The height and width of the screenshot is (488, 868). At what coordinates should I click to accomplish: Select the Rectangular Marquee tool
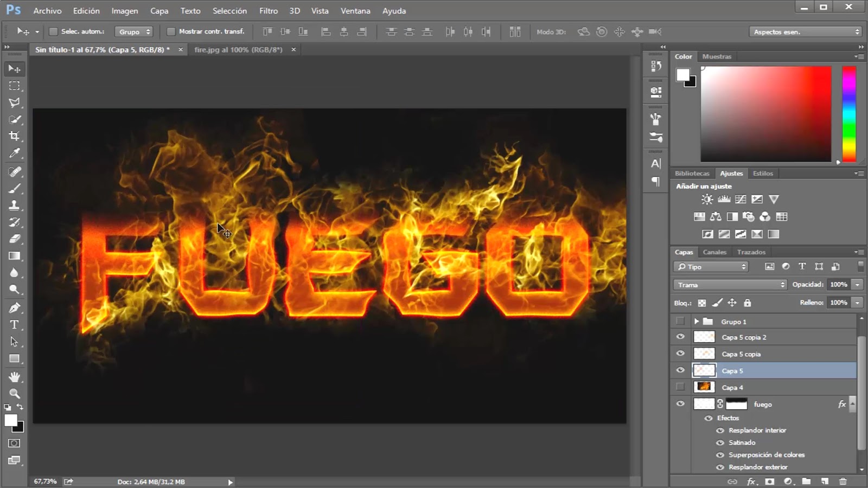pos(15,86)
